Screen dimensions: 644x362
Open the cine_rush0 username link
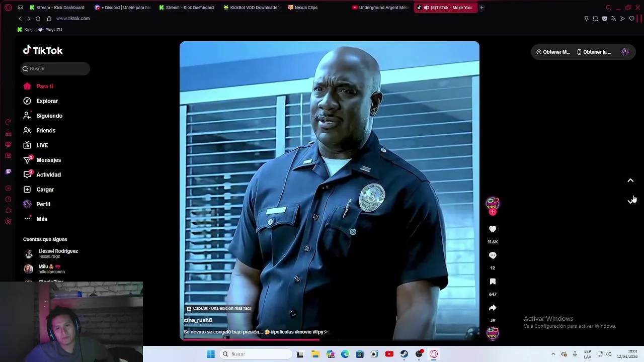coord(198,320)
